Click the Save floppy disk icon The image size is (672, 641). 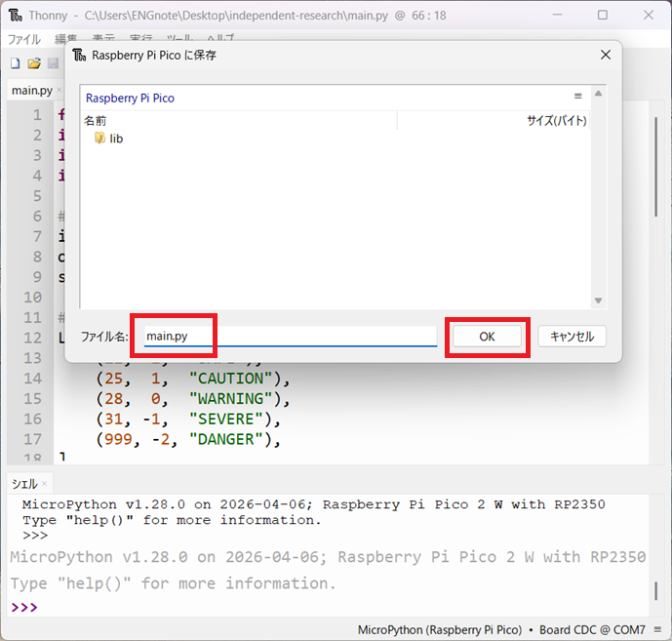[x=53, y=63]
